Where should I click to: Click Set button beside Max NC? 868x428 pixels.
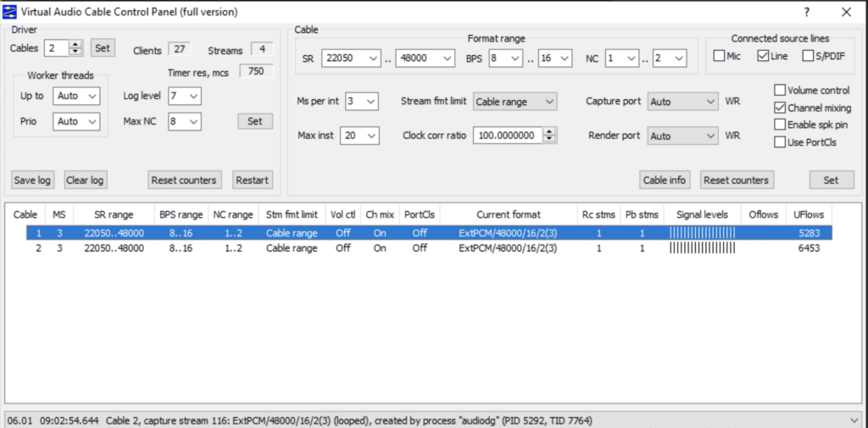[255, 120]
